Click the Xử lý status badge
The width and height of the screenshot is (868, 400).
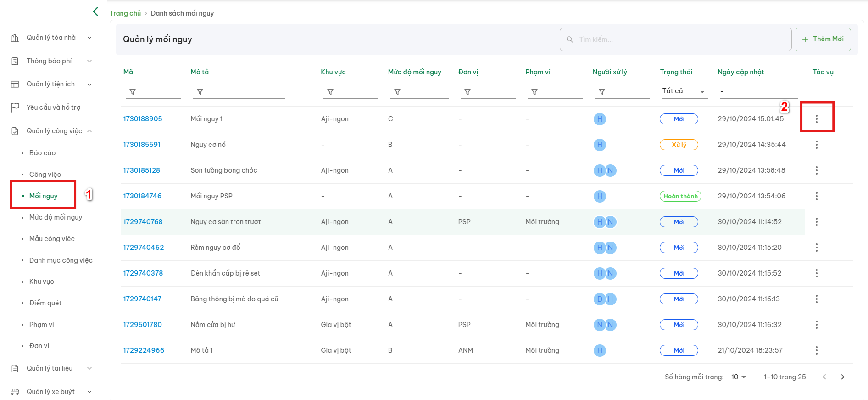point(679,145)
